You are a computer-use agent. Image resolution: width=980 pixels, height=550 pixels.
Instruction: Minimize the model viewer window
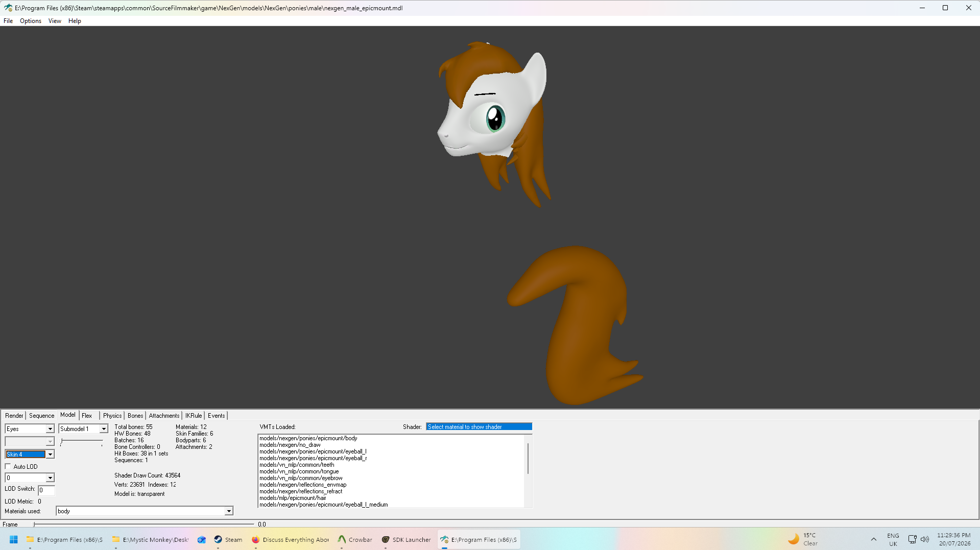(x=922, y=8)
